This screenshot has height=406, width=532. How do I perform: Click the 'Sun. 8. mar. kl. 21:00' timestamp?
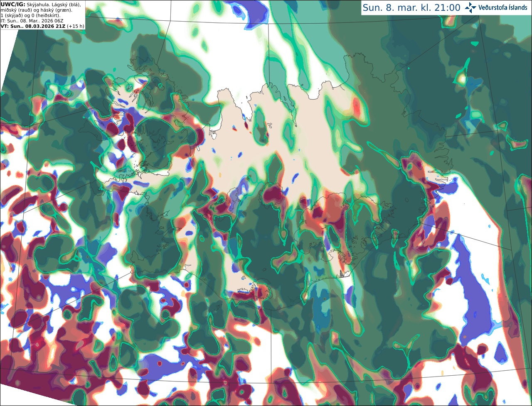tap(411, 7)
